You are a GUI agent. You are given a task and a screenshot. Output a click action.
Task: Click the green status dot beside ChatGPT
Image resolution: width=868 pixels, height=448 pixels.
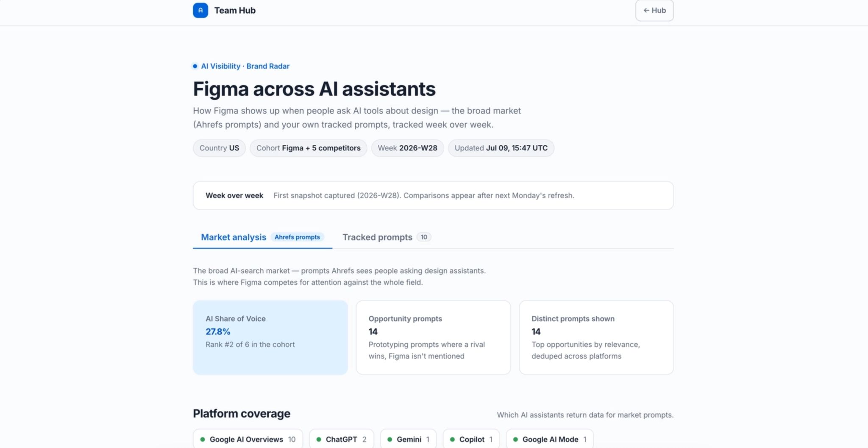tap(319, 440)
